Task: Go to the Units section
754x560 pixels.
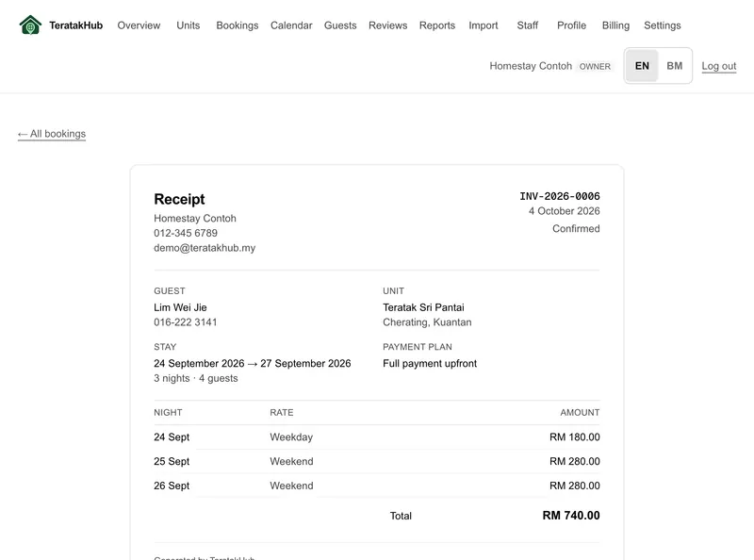Action: point(188,25)
